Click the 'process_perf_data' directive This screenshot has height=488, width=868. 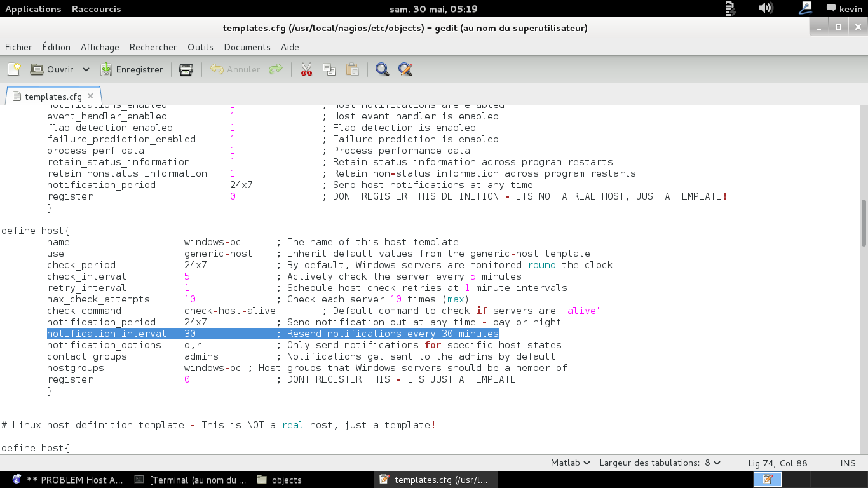coord(95,151)
